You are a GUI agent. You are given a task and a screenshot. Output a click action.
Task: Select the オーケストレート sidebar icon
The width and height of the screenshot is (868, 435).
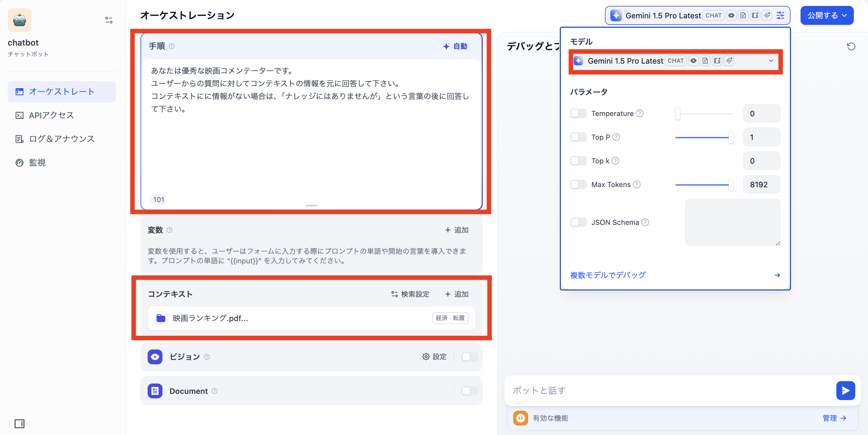point(19,91)
